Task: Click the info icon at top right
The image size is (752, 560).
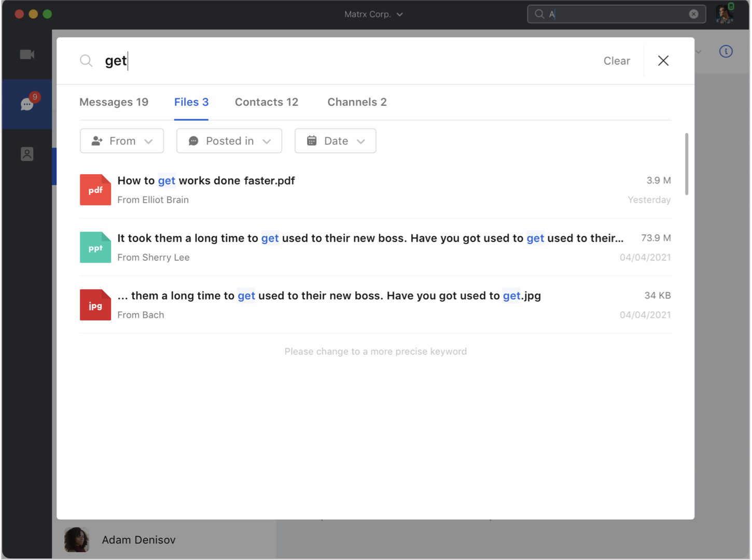Action: [x=726, y=51]
